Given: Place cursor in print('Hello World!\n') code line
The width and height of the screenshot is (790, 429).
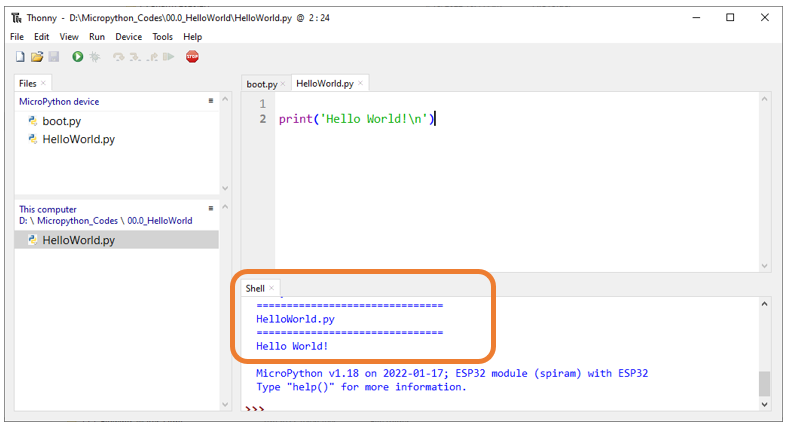Looking at the screenshot, I should [356, 119].
